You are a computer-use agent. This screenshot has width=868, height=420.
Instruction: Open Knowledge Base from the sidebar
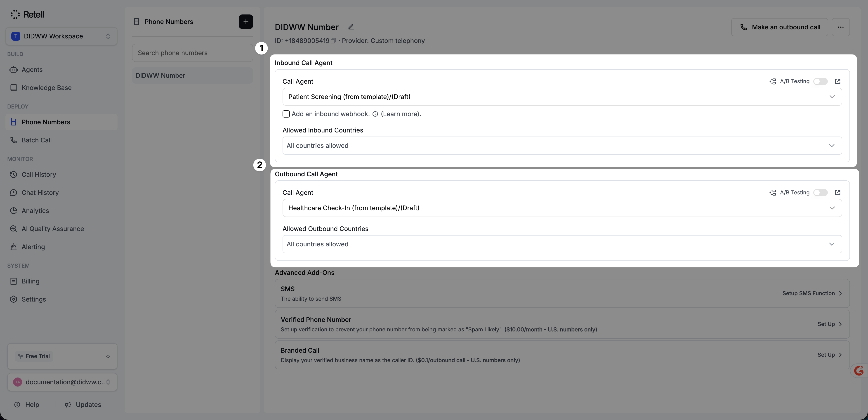[x=47, y=88]
